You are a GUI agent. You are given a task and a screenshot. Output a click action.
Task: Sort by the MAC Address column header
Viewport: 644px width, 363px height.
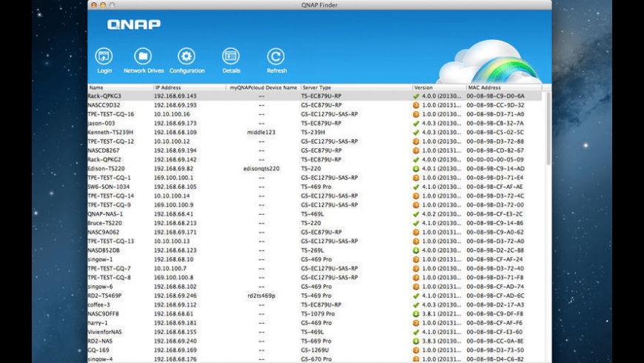point(504,87)
